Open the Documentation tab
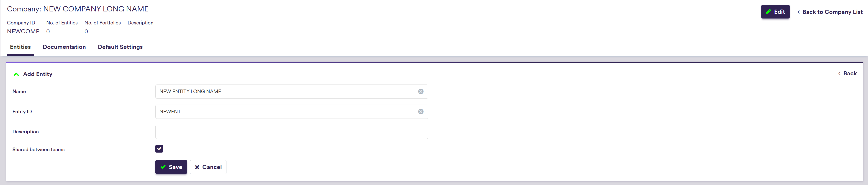Image resolution: width=868 pixels, height=185 pixels. point(64,47)
